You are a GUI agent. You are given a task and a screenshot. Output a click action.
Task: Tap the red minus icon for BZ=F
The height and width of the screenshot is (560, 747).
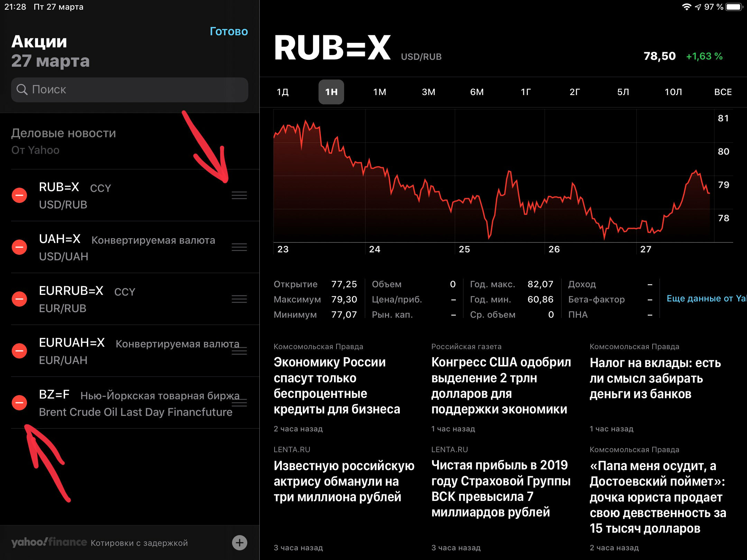pos(19,403)
